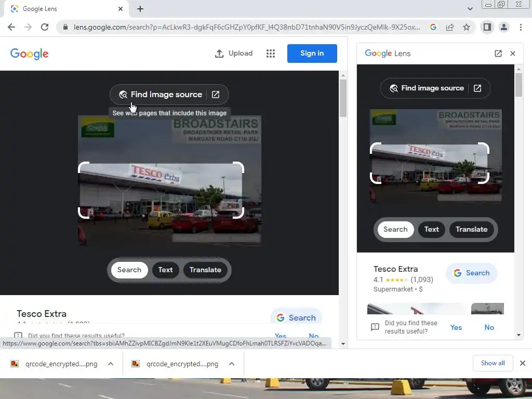Open Chrome three-dot menu
Image resolution: width=532 pixels, height=399 pixels.
pyautogui.click(x=521, y=27)
